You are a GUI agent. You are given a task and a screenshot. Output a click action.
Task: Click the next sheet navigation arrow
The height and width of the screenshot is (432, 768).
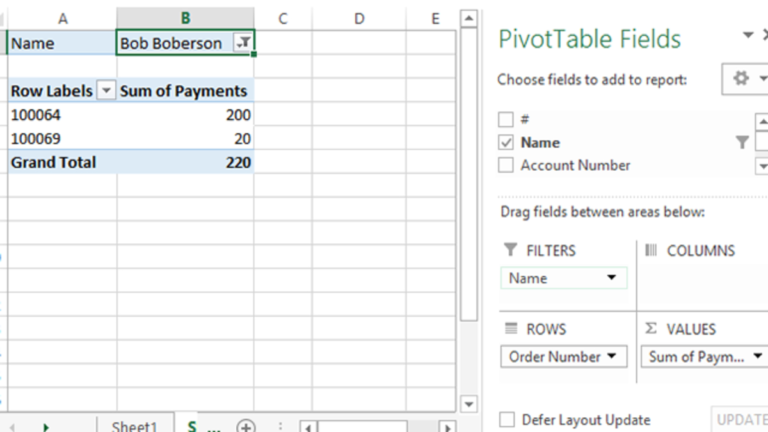(x=46, y=427)
